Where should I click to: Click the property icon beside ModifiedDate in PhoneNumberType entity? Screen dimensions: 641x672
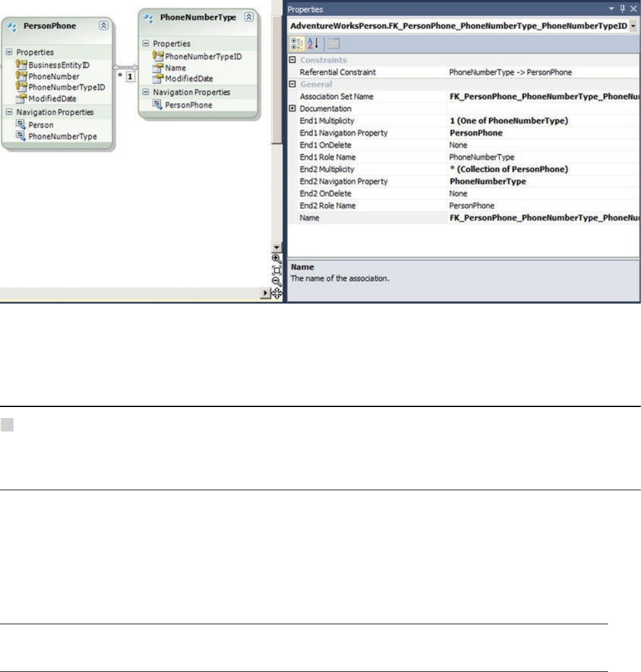(x=158, y=78)
